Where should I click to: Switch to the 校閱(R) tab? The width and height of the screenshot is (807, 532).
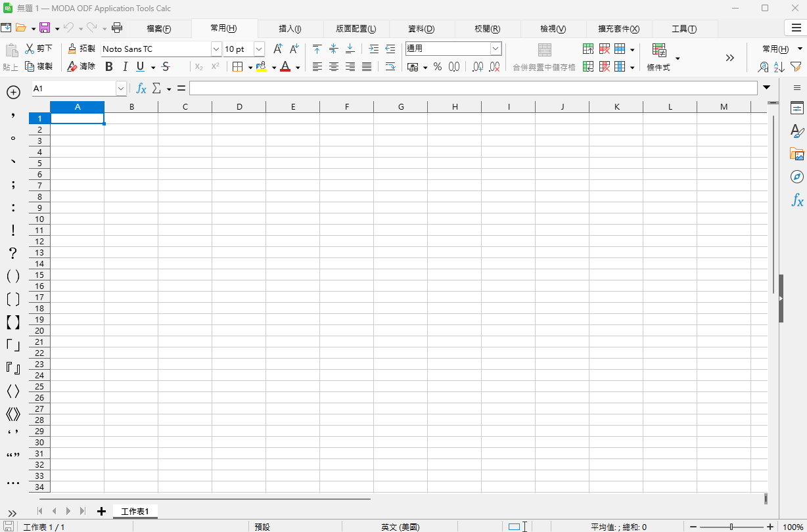[x=487, y=29]
